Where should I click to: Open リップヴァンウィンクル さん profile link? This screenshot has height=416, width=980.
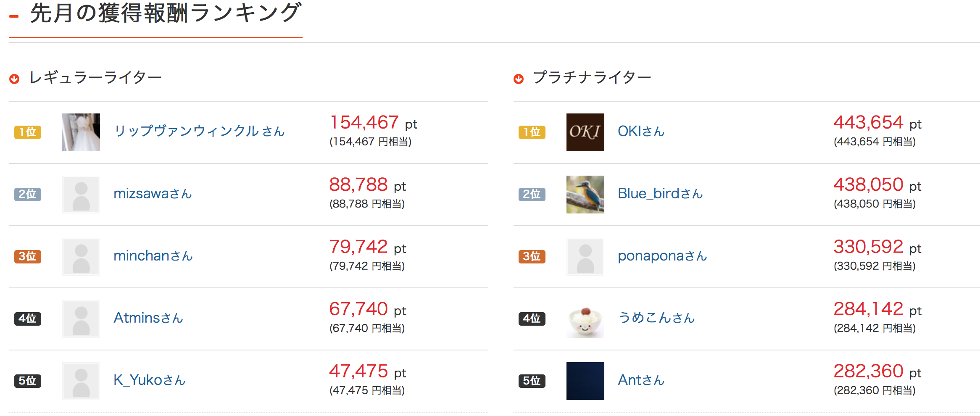coord(199,131)
